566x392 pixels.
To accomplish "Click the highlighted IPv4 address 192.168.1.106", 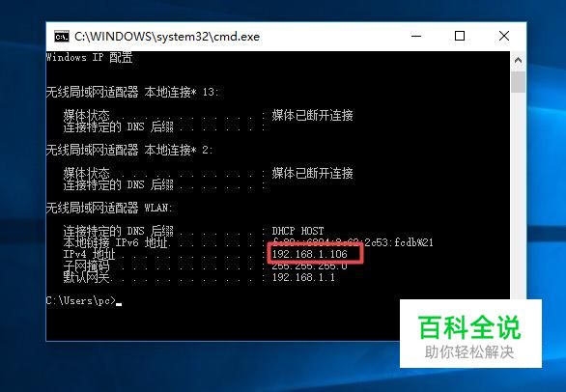I will (x=309, y=254).
